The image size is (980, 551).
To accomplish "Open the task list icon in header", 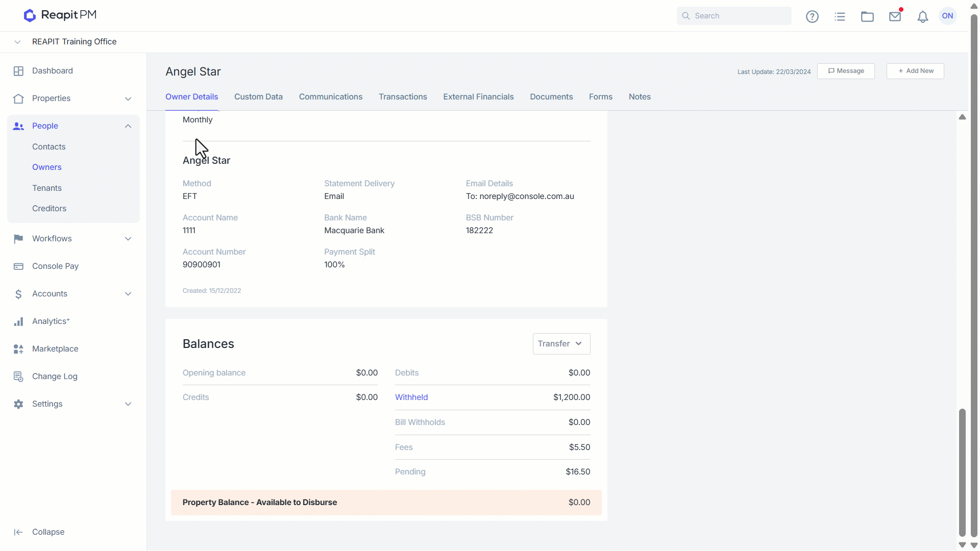I will tap(840, 16).
